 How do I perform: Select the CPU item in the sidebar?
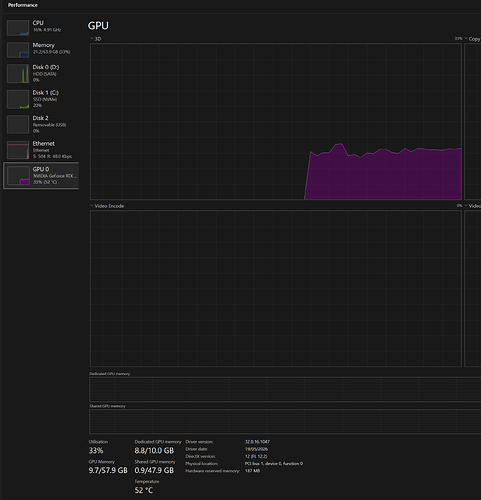(x=41, y=27)
